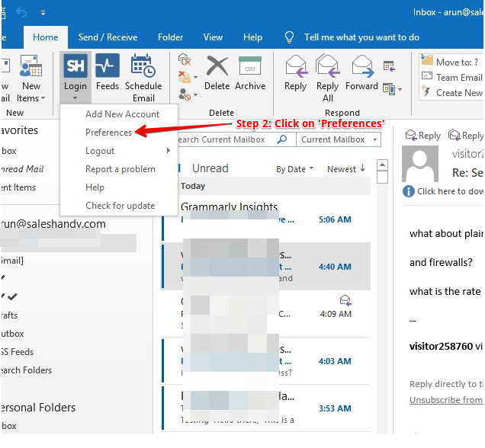Open the Clean Up dropdown arrow

tap(195, 77)
